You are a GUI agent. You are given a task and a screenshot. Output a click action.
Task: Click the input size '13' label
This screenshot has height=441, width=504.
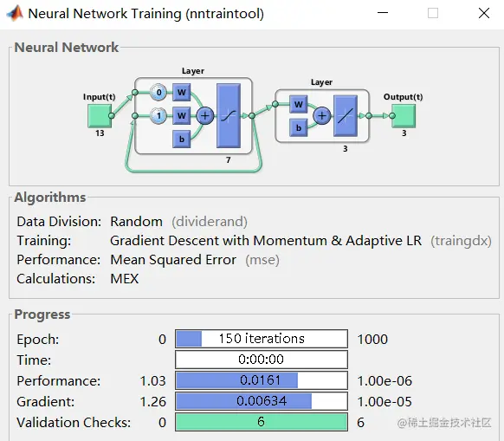[x=100, y=133]
